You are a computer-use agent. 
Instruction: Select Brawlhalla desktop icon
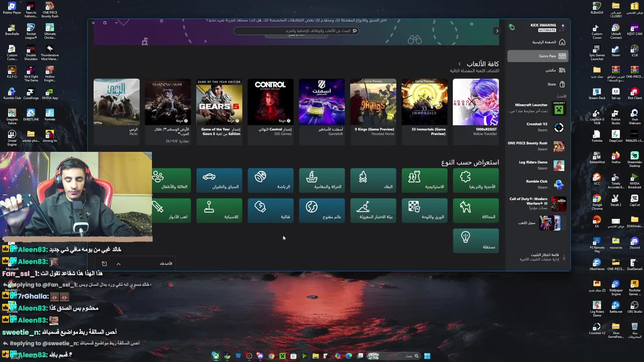coord(12,30)
